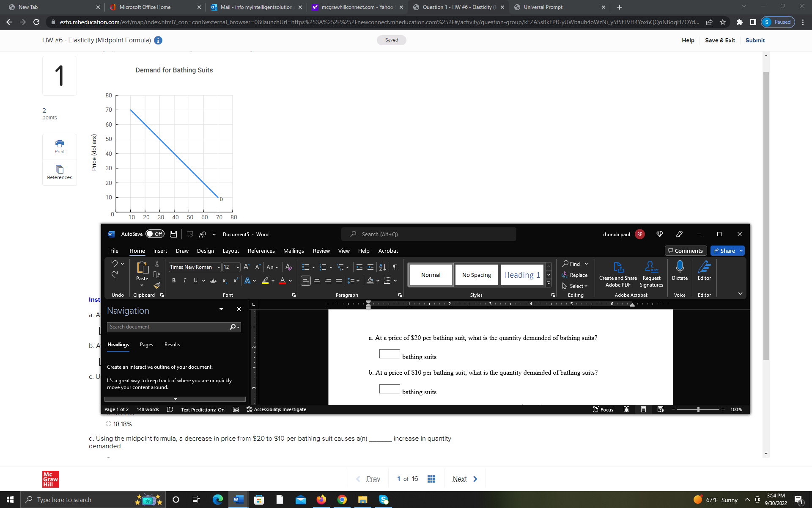Go to the Next question
This screenshot has height=508, width=812.
tap(464, 479)
